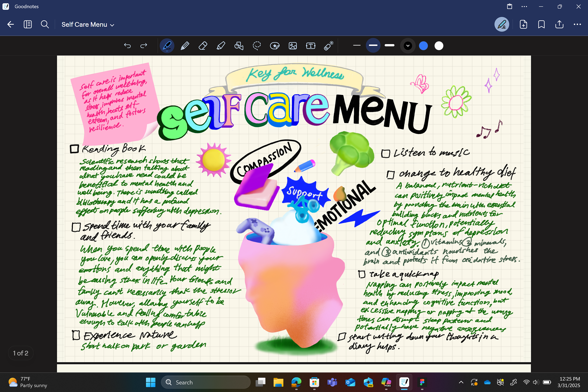Viewport: 588px width, 392px height.
Task: Select the Highlighter tool
Action: point(221,46)
